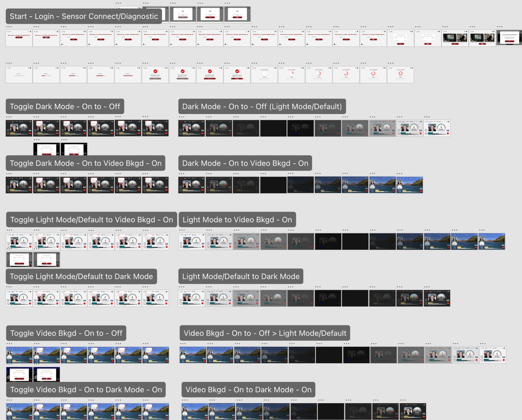The image size is (522, 420).
Task: Click the heart logo icon on a Welcome screen
Action: pos(8,32)
